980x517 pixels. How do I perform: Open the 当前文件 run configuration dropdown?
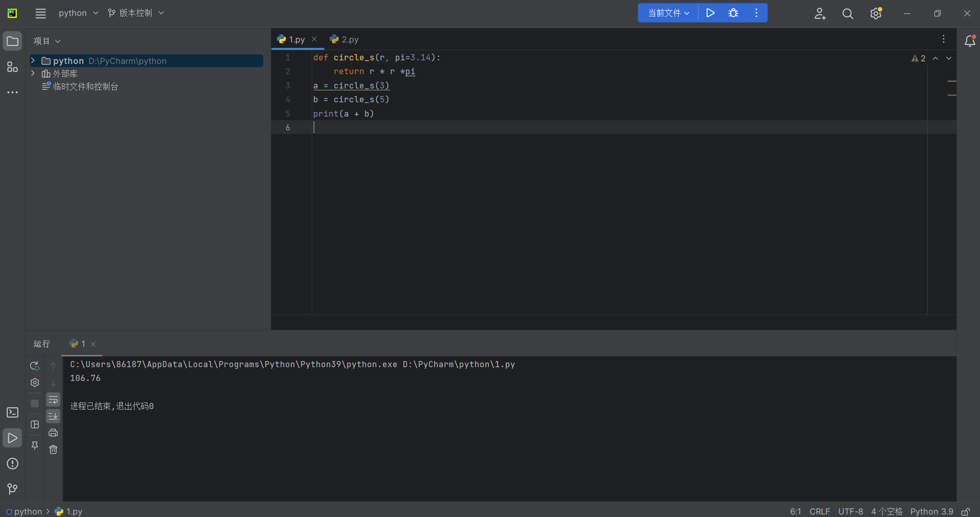point(668,13)
